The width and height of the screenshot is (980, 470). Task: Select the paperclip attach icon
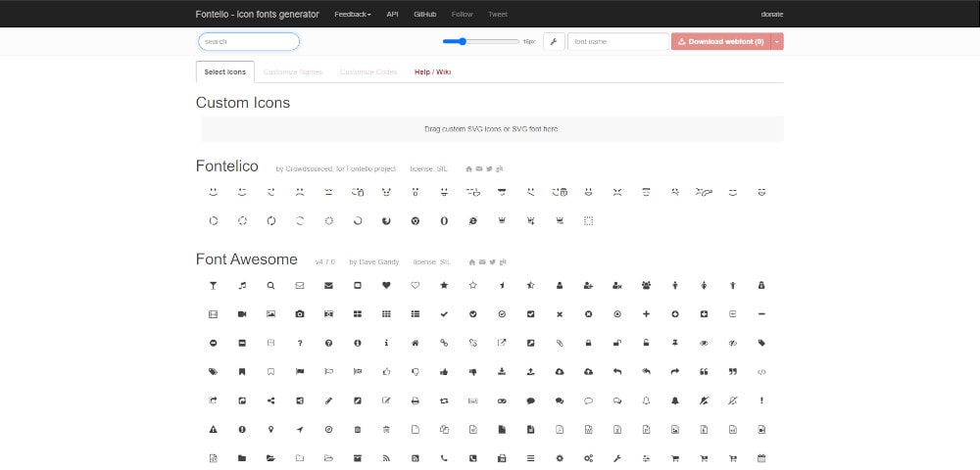click(x=560, y=343)
